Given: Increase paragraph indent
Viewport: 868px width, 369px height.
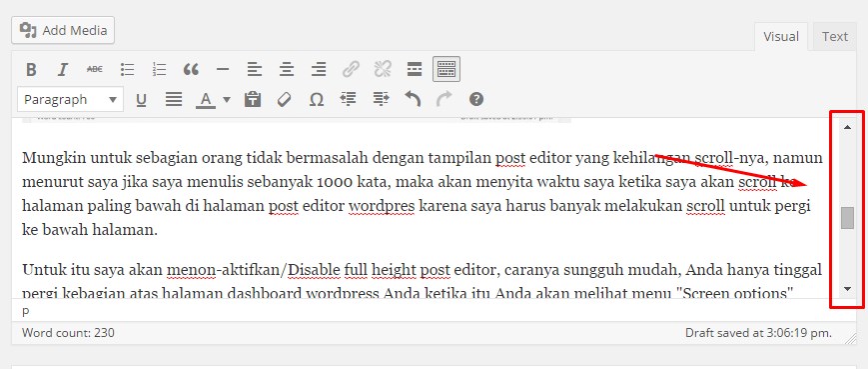Looking at the screenshot, I should click(381, 100).
